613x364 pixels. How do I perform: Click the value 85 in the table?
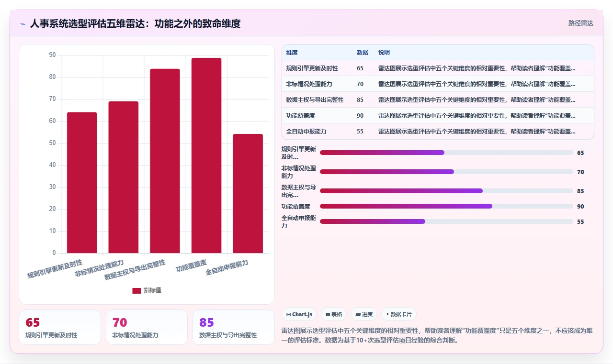(x=360, y=100)
